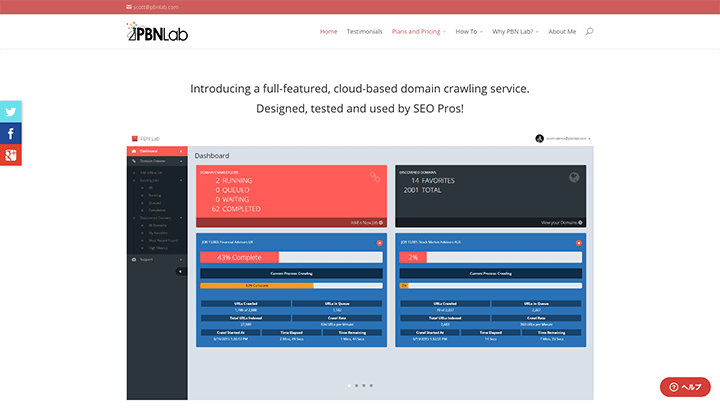Collapse the sidebar with the arrow button

[x=180, y=272]
